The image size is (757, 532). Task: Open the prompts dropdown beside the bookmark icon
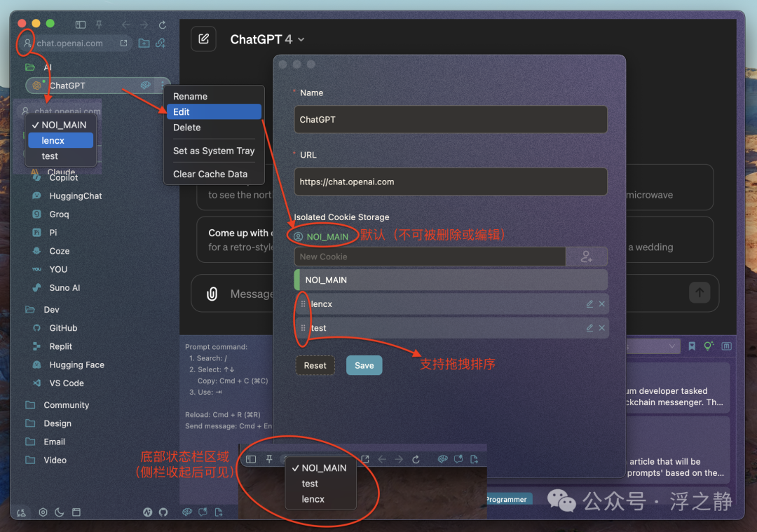(x=653, y=346)
